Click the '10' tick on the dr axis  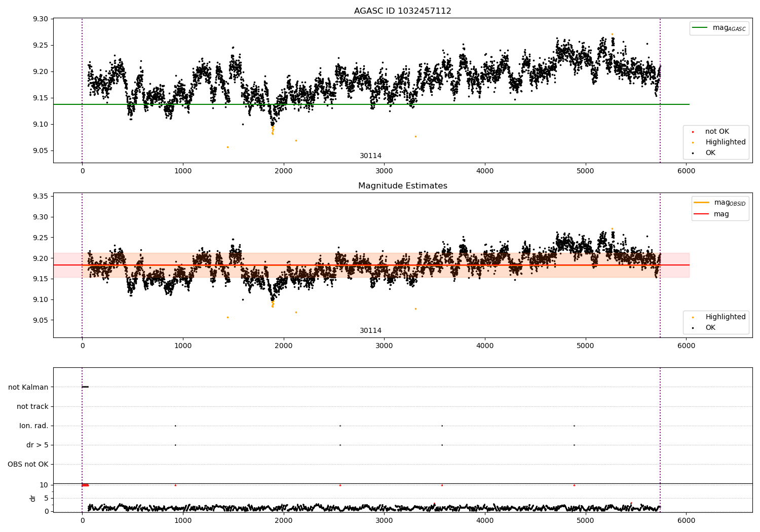(x=44, y=485)
